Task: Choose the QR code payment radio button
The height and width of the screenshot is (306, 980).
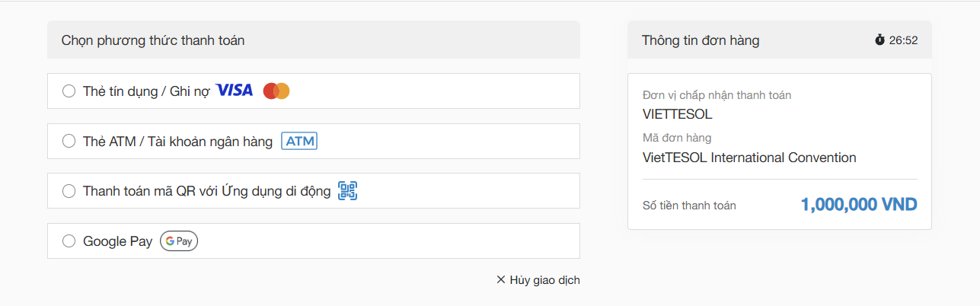Action: tap(69, 191)
